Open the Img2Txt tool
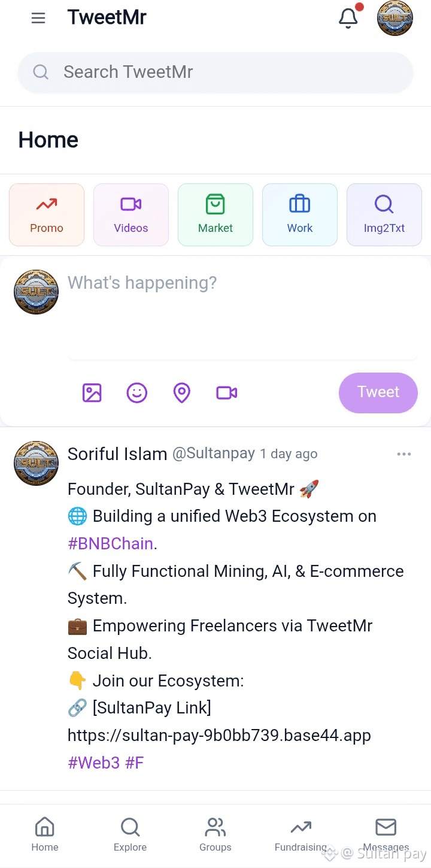This screenshot has width=431, height=868. 384,215
